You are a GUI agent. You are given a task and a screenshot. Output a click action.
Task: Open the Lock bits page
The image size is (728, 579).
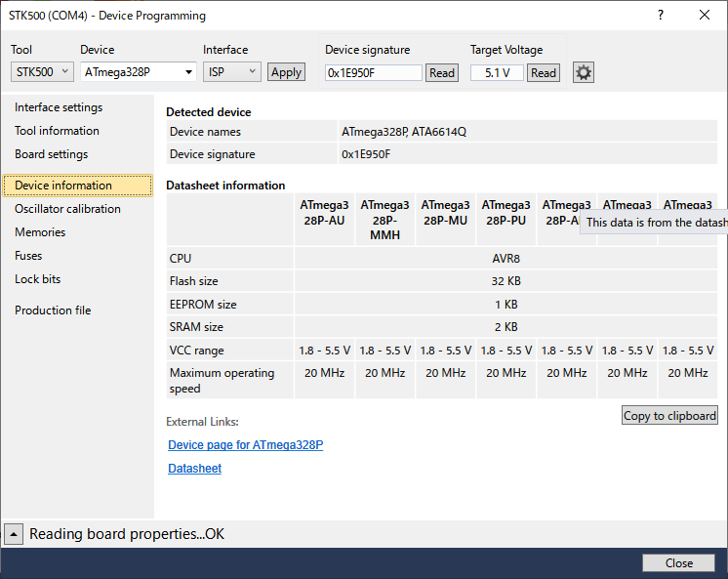pos(38,279)
